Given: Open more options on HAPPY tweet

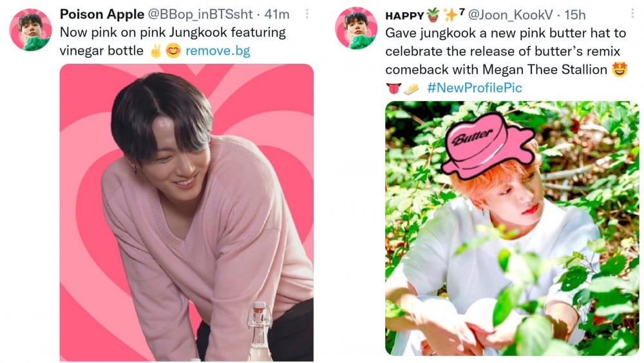Looking at the screenshot, I should point(632,14).
